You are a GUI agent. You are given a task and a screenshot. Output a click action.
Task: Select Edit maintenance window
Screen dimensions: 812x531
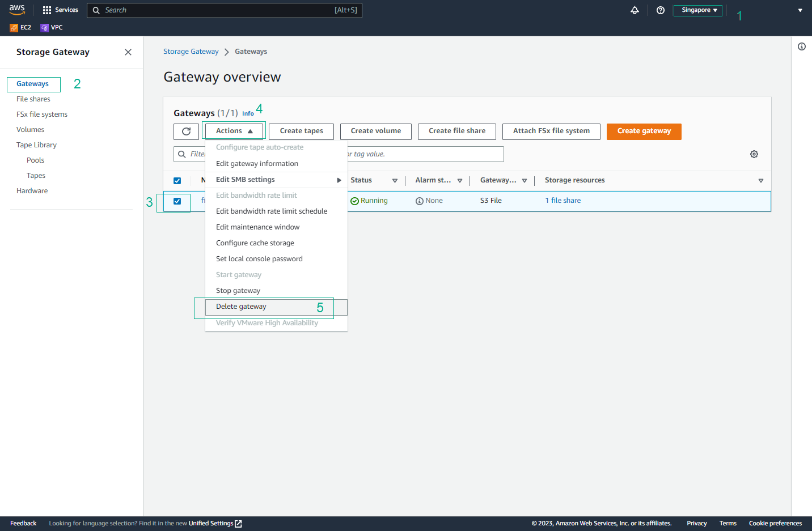276,227
